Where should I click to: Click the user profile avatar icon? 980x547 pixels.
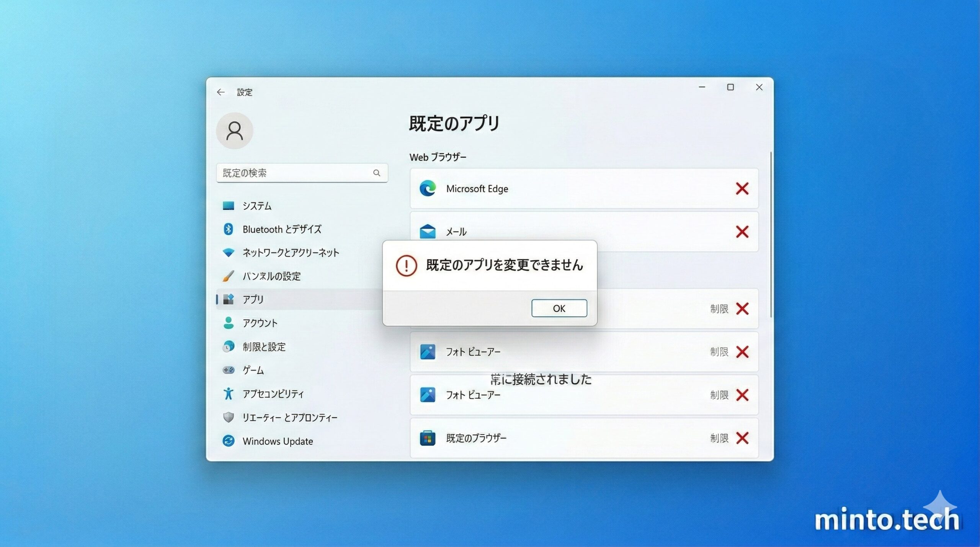(x=235, y=131)
